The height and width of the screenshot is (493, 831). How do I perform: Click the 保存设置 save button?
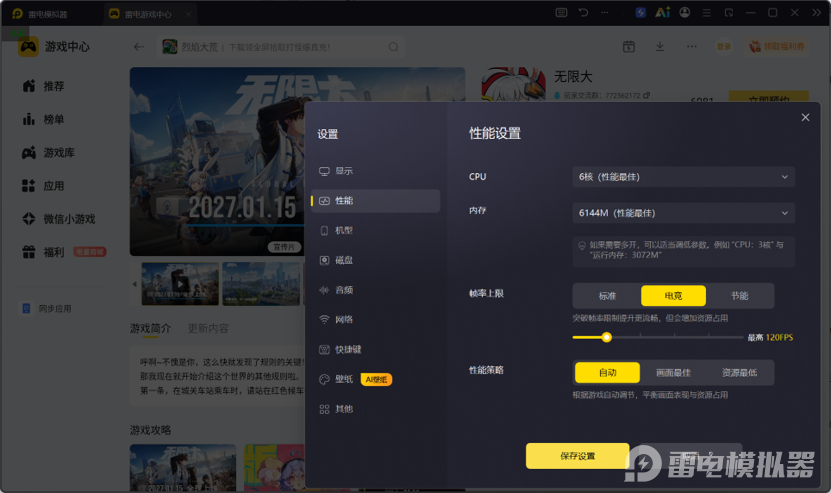coord(578,456)
